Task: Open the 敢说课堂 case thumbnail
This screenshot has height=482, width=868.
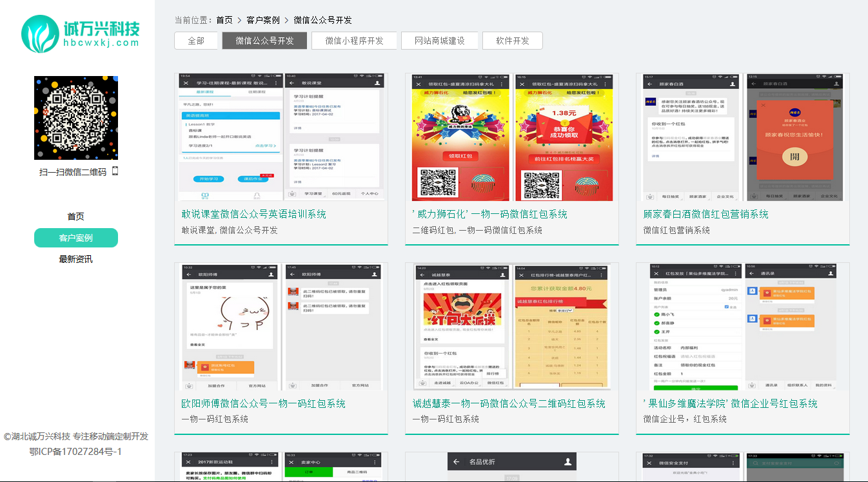Action: [x=281, y=137]
